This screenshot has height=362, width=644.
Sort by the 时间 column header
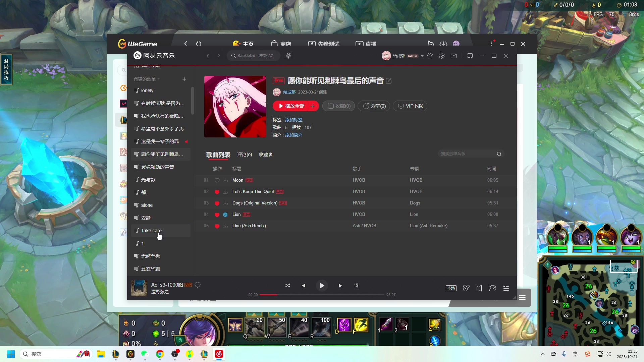click(x=492, y=169)
